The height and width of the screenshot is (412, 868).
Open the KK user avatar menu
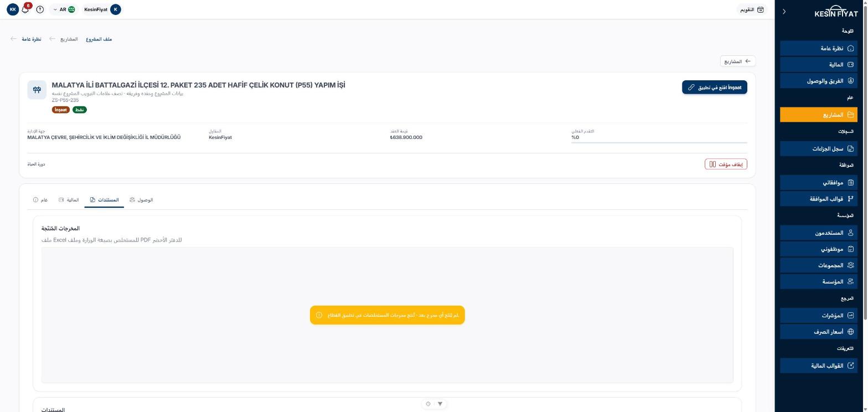tap(13, 9)
